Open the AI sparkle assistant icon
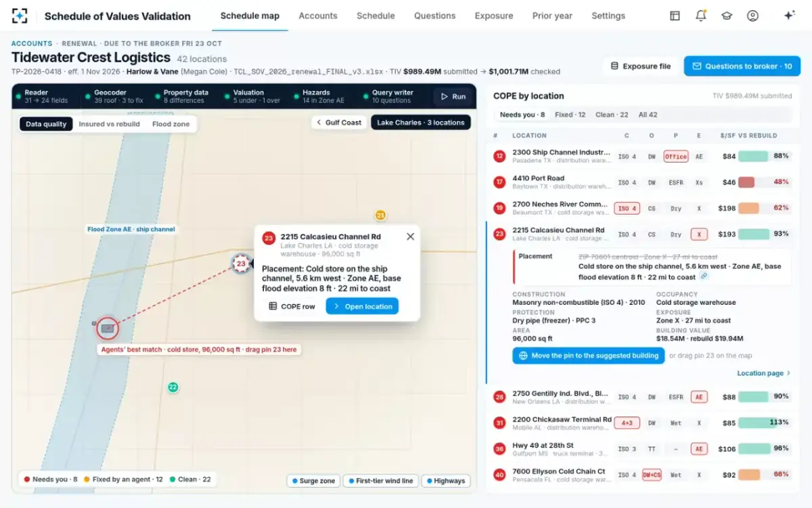 coord(789,16)
